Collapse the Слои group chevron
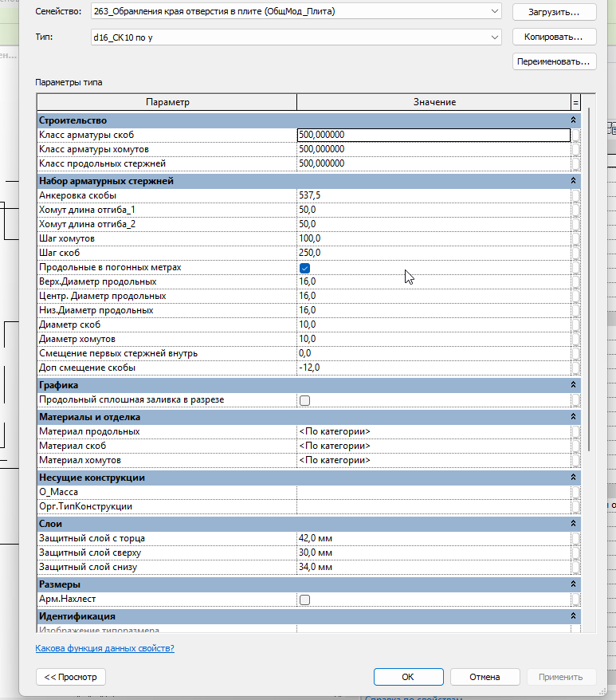 point(573,523)
